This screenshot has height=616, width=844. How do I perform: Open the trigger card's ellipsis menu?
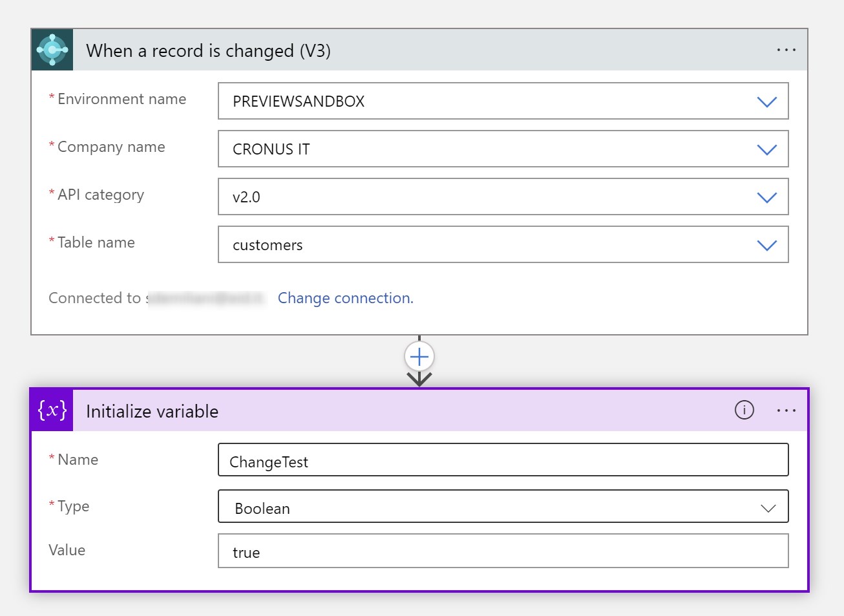coord(786,50)
